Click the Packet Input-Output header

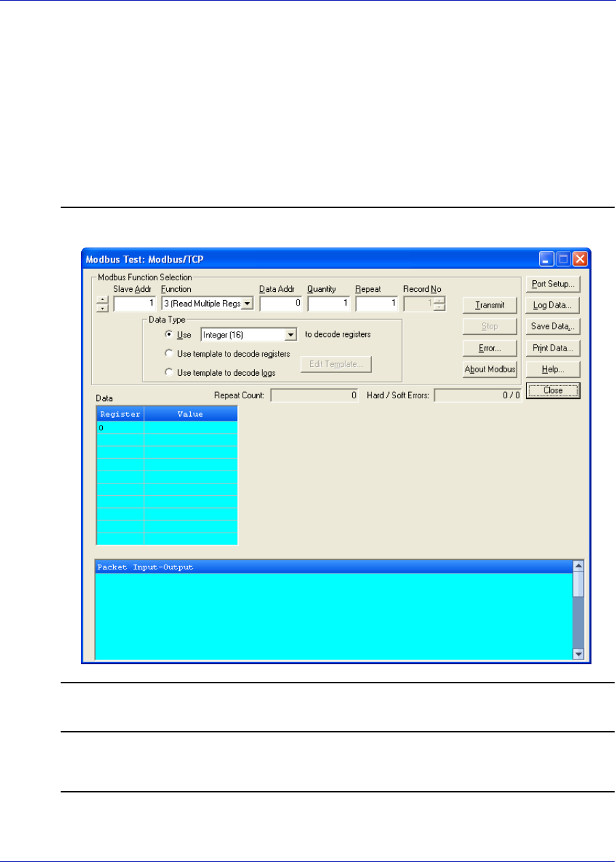(333, 567)
